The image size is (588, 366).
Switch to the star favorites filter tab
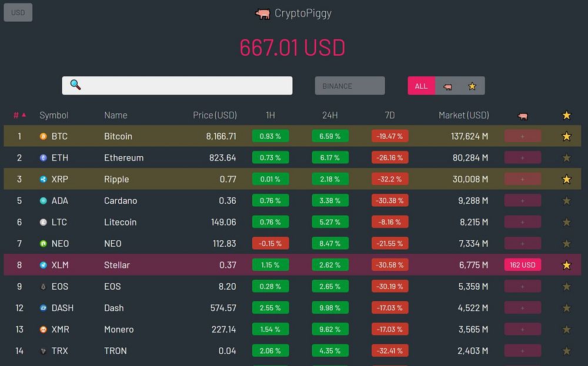click(x=472, y=86)
